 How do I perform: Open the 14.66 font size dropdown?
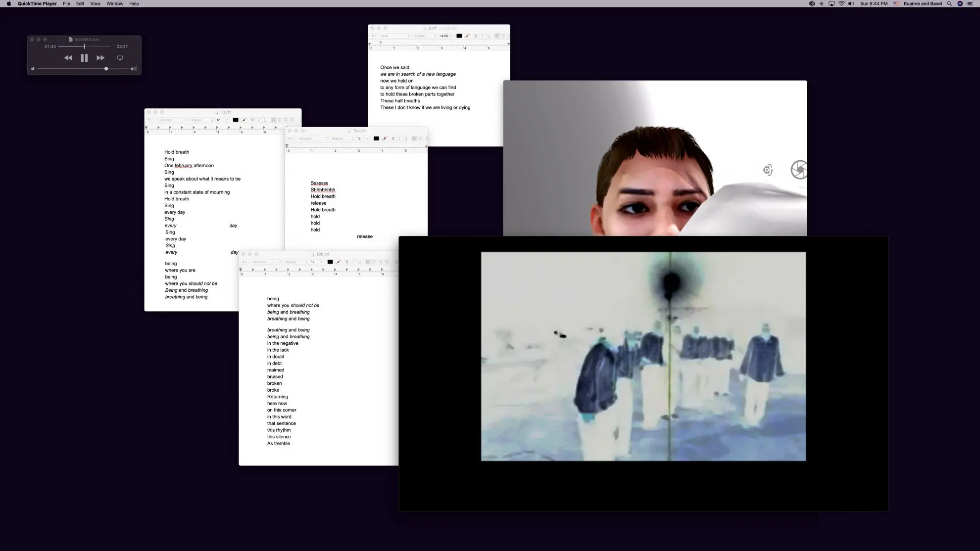(x=445, y=36)
